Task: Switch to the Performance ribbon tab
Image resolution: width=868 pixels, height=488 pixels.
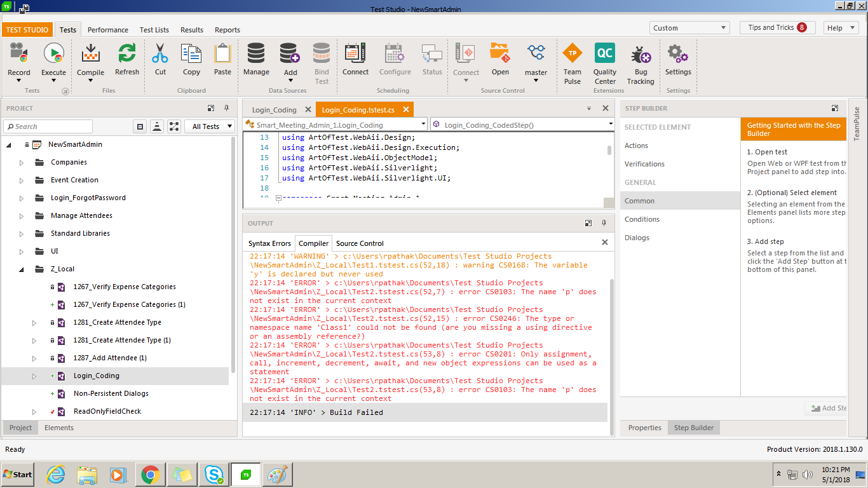Action: [107, 30]
